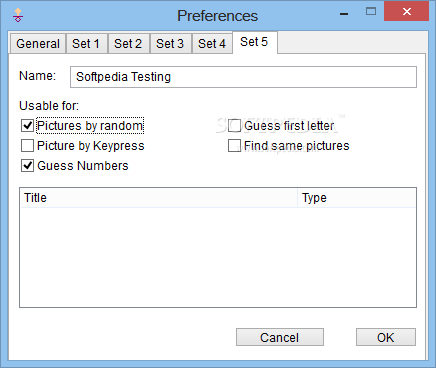Image resolution: width=436 pixels, height=368 pixels.
Task: Enable the Picture by Keypress checkbox
Action: 27,146
